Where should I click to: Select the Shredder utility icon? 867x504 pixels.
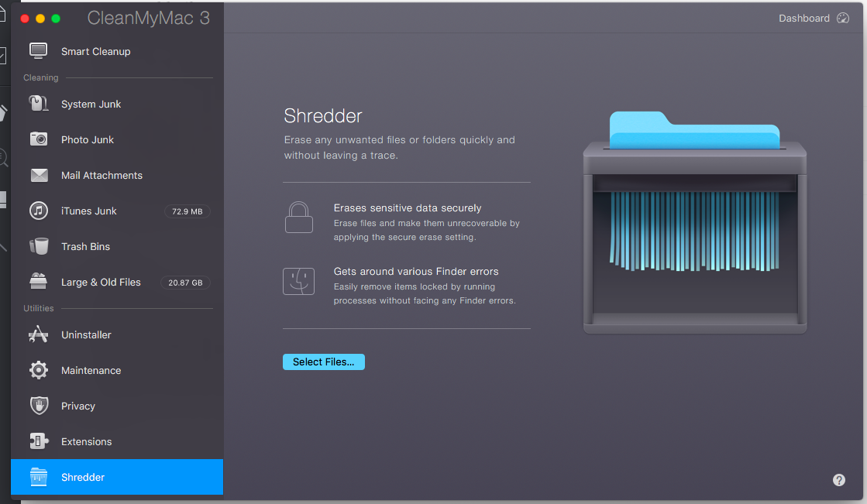pos(39,477)
